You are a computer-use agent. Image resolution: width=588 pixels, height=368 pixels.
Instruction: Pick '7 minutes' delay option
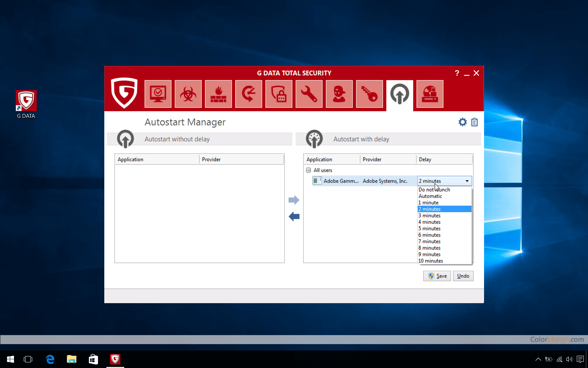click(x=445, y=241)
